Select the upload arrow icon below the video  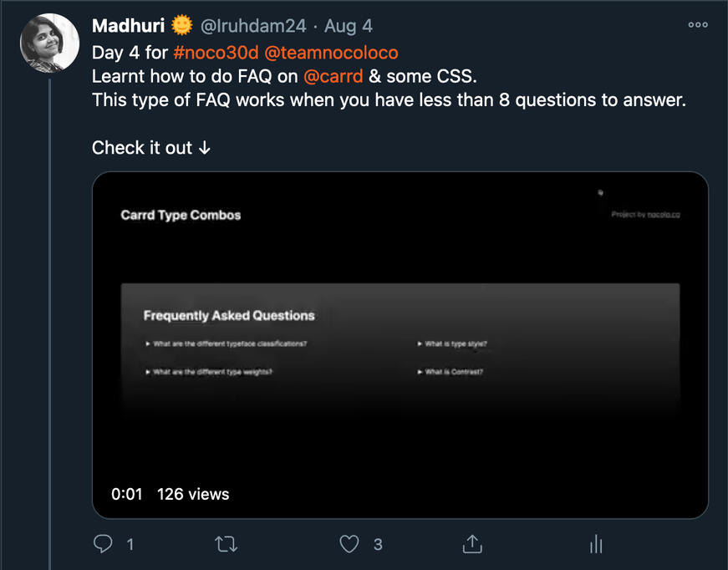coord(471,544)
